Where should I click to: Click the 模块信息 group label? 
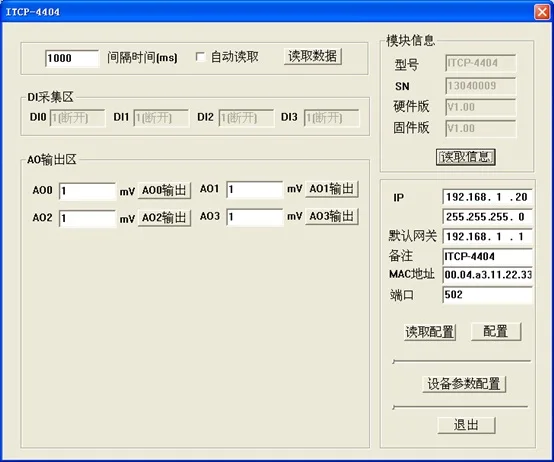click(410, 41)
